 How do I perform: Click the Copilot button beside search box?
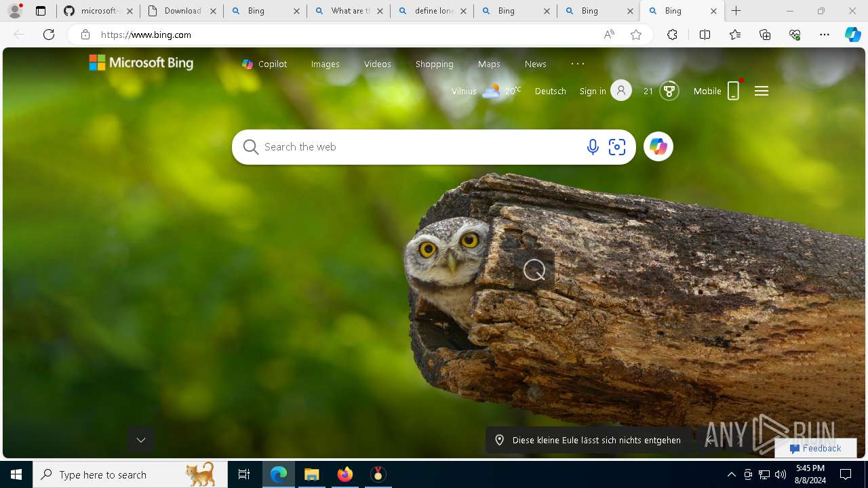658,146
